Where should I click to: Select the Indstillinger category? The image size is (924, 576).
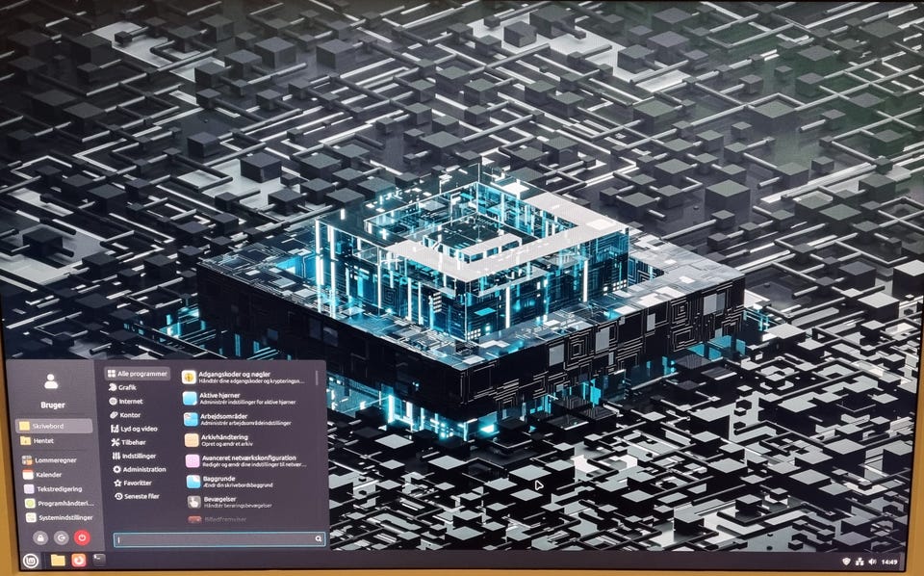click(x=135, y=456)
